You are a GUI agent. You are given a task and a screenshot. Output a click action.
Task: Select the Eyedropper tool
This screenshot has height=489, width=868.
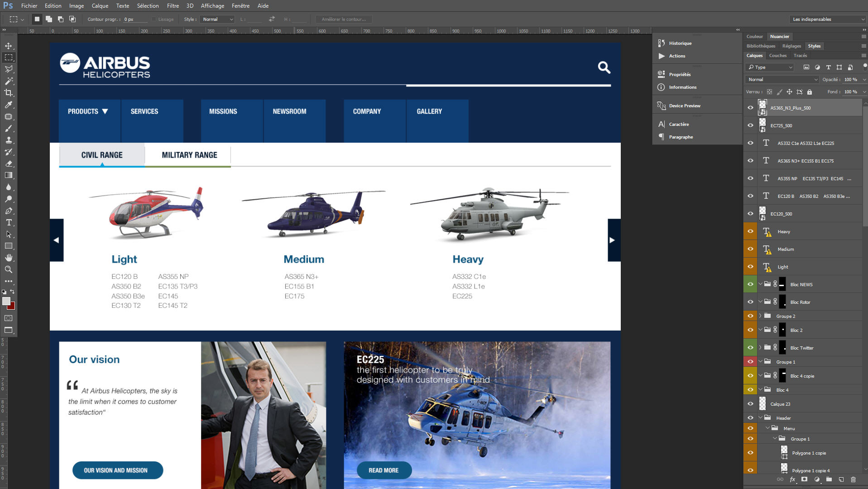pos(9,105)
